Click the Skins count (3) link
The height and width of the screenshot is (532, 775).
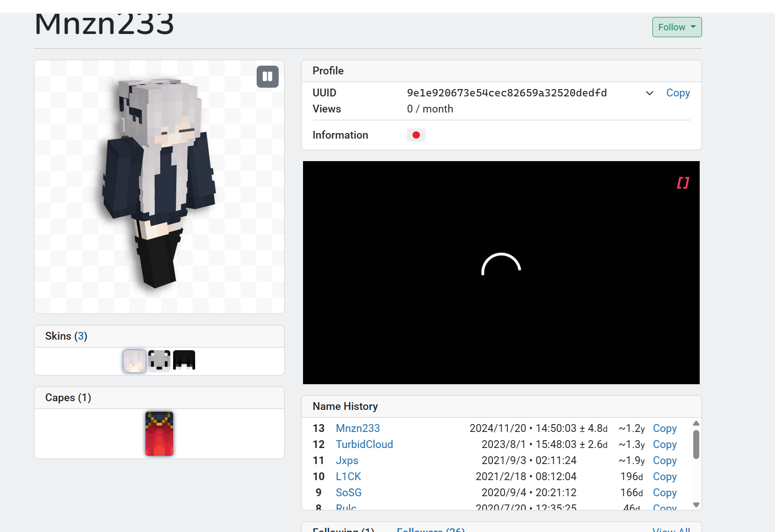[81, 336]
